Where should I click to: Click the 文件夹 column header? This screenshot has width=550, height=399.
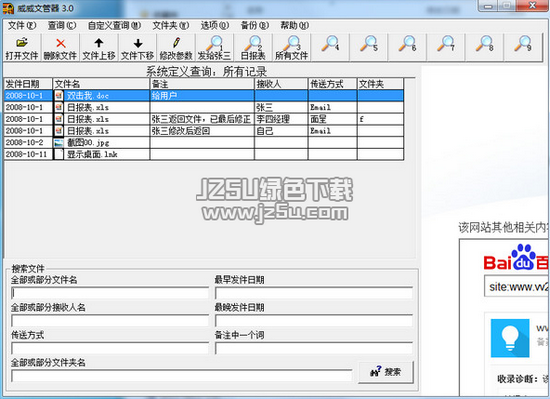[380, 84]
